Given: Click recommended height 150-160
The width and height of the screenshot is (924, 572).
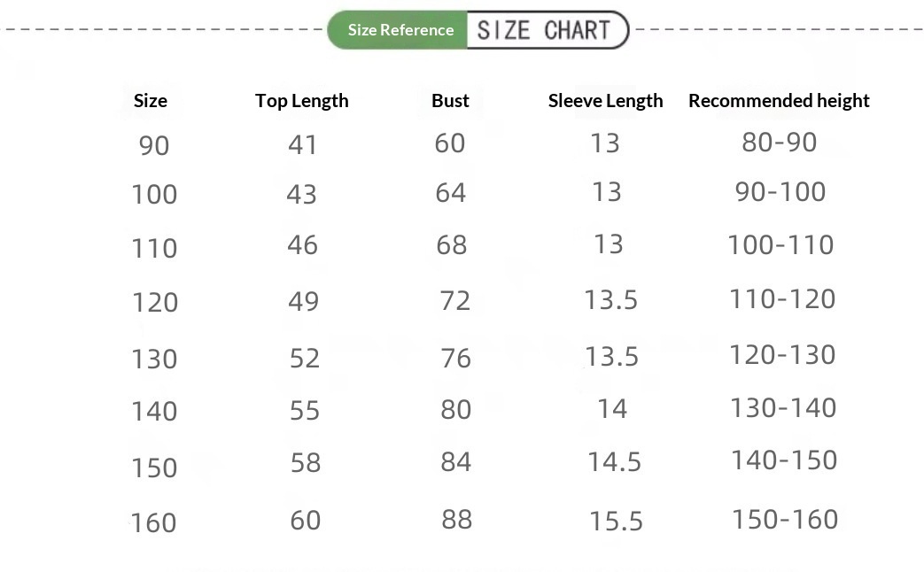Looking at the screenshot, I should [785, 520].
